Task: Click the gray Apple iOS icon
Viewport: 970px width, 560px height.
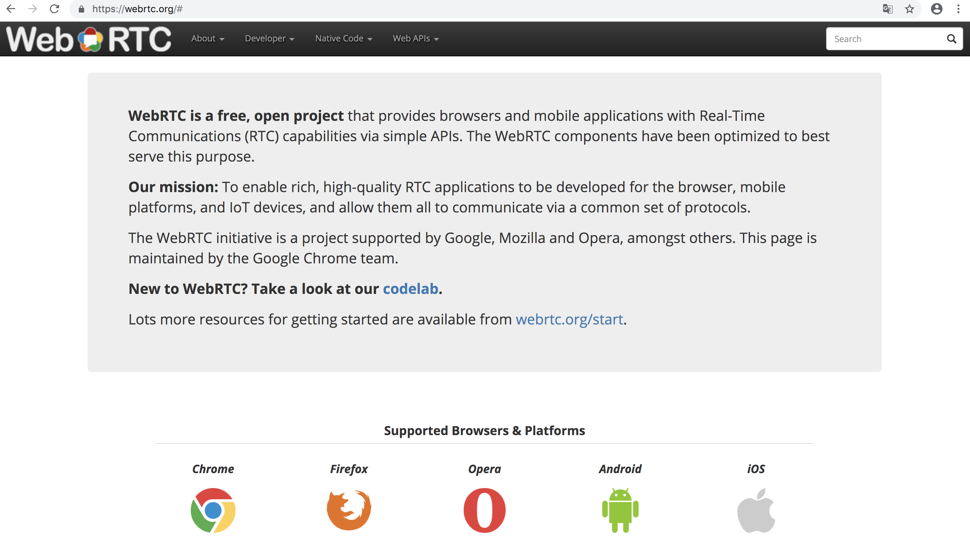Action: point(756,510)
